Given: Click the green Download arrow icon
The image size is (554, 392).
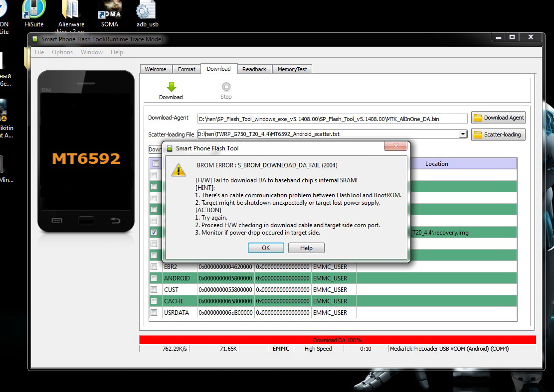Looking at the screenshot, I should (x=171, y=87).
